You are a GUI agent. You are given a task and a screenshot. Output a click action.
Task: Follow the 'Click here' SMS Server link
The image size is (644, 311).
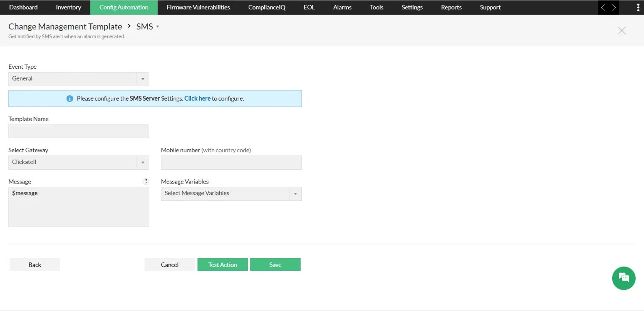click(x=197, y=98)
